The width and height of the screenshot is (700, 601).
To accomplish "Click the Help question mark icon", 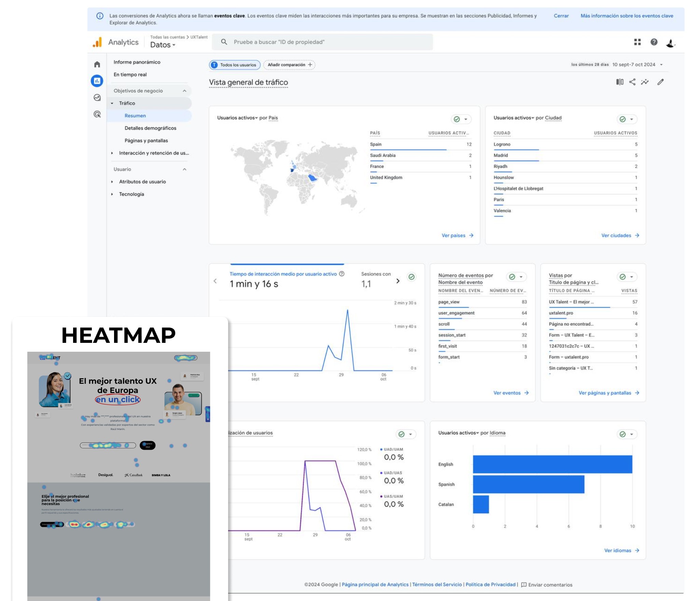I will pos(654,42).
